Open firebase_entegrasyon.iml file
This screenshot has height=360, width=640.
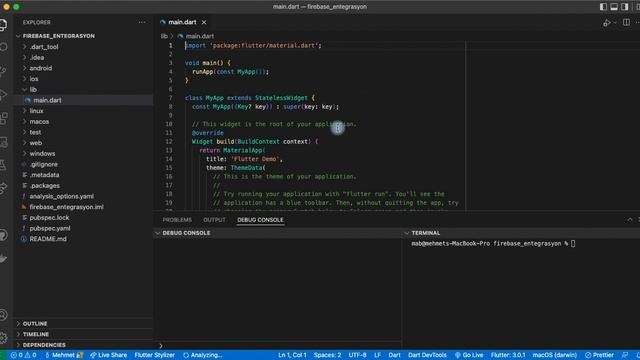(x=66, y=207)
